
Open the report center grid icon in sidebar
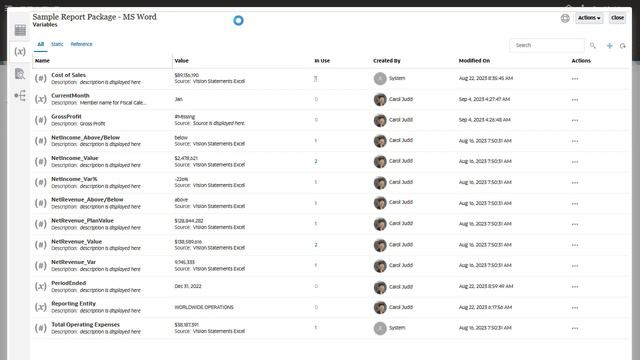click(20, 30)
